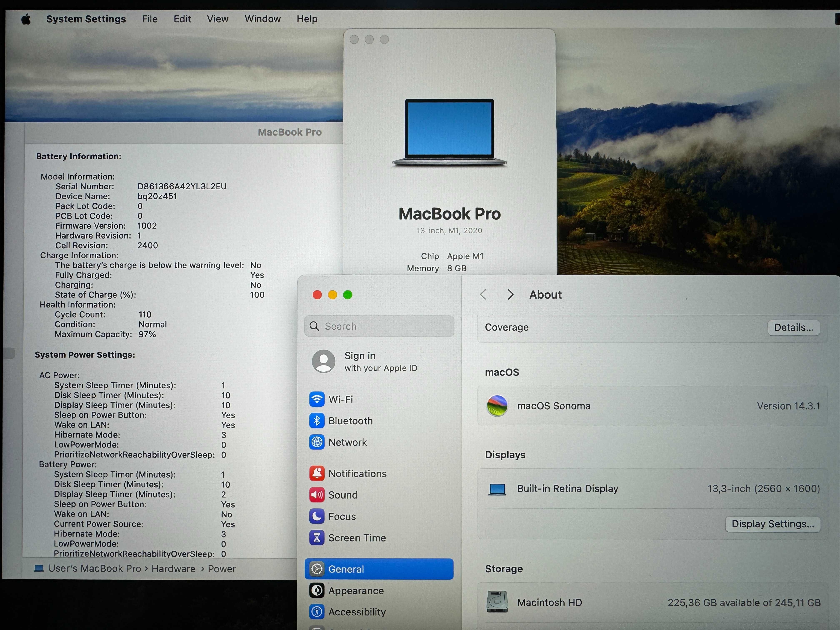
Task: Click the Firmware Version value 1002
Action: [147, 226]
